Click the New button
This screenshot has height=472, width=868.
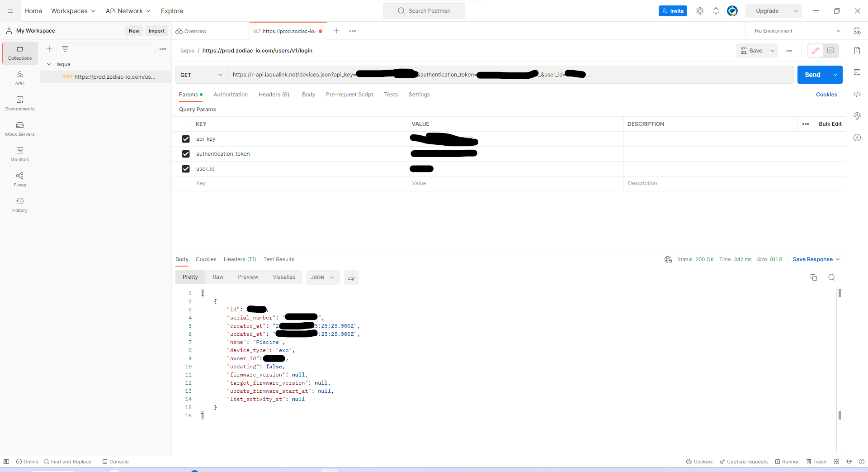pyautogui.click(x=134, y=31)
